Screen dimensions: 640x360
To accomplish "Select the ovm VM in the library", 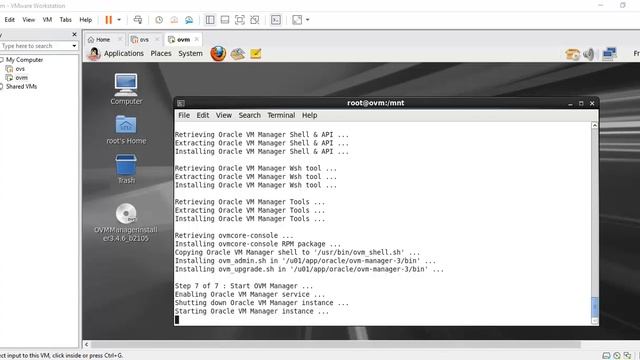I will click(22, 78).
